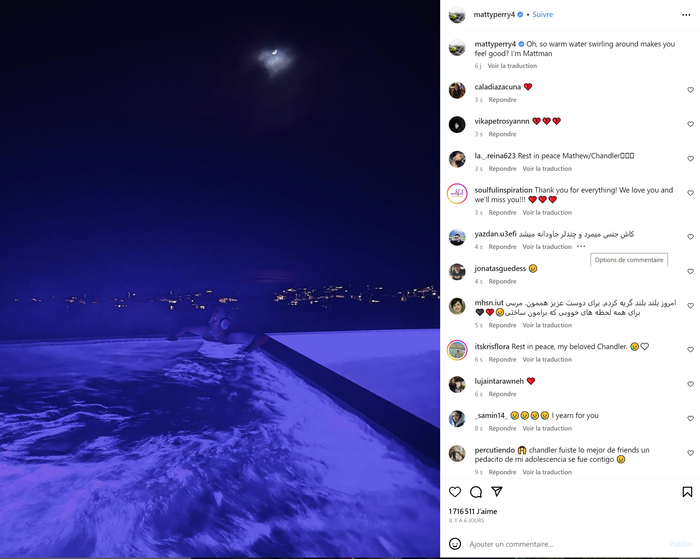Open more options menu at the top right
The image size is (700, 559).
[686, 15]
